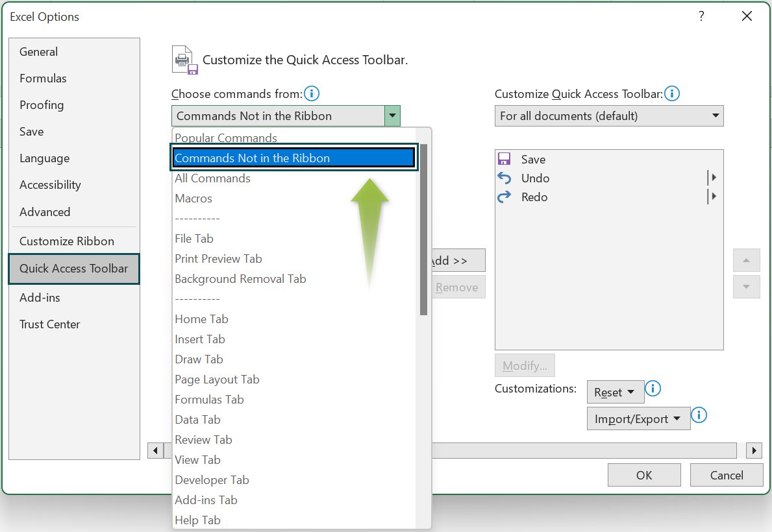Screen dimensions: 772x532
Task: Select the Undo arrow icon in toolbar list
Action: 504,178
